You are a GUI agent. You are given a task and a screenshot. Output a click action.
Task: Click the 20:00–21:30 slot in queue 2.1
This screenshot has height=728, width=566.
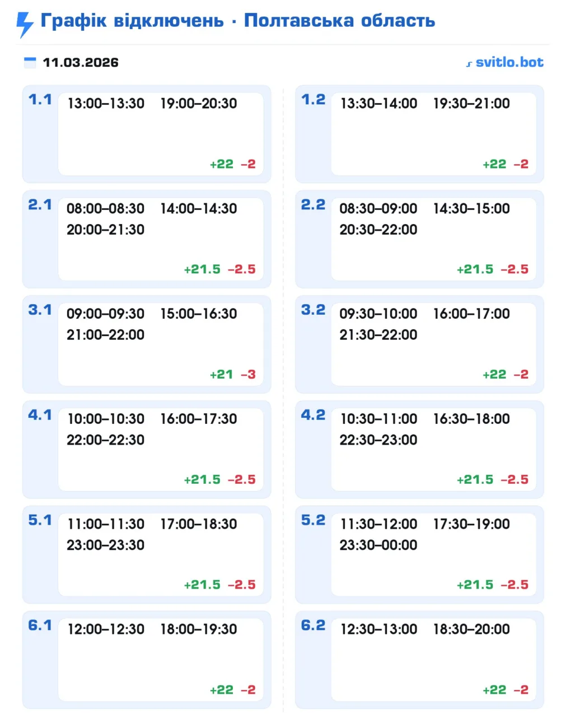tap(106, 230)
